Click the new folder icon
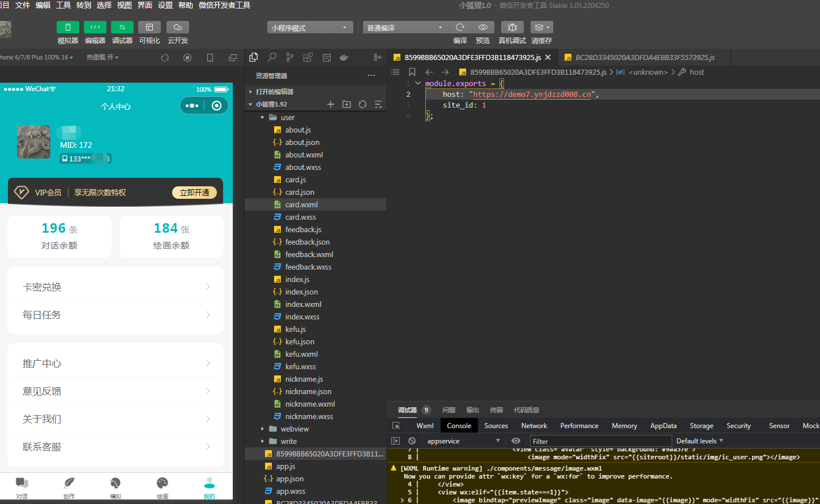Viewport: 820px width, 504px height. click(347, 104)
